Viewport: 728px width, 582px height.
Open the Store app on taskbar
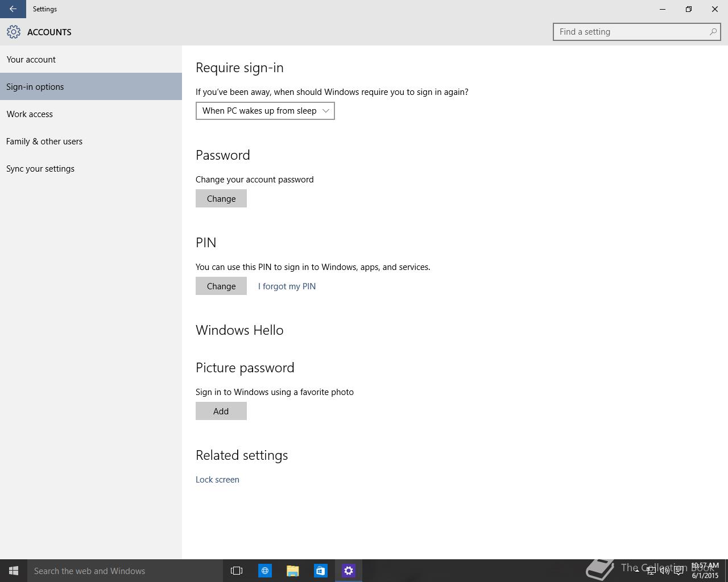tap(321, 571)
